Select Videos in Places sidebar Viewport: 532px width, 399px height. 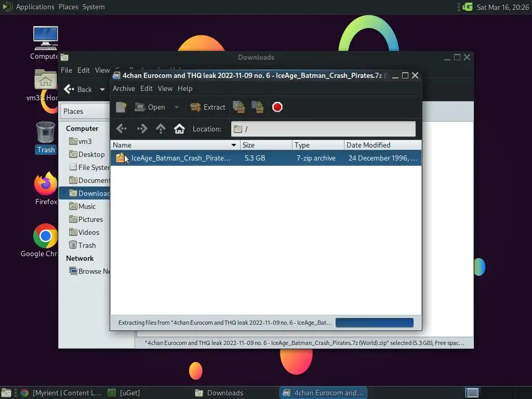(84, 232)
